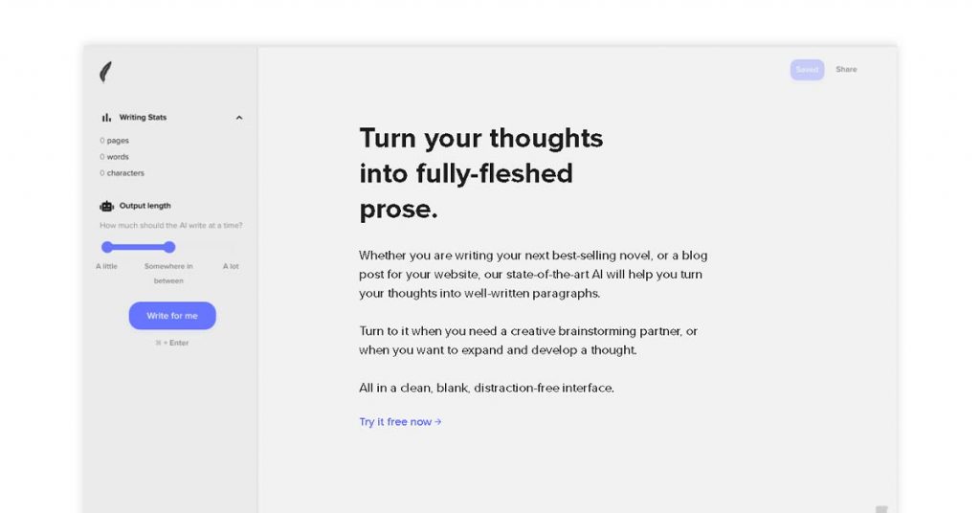Click the small gray icon at bottom right
This screenshot has width=980, height=513.
click(881, 509)
